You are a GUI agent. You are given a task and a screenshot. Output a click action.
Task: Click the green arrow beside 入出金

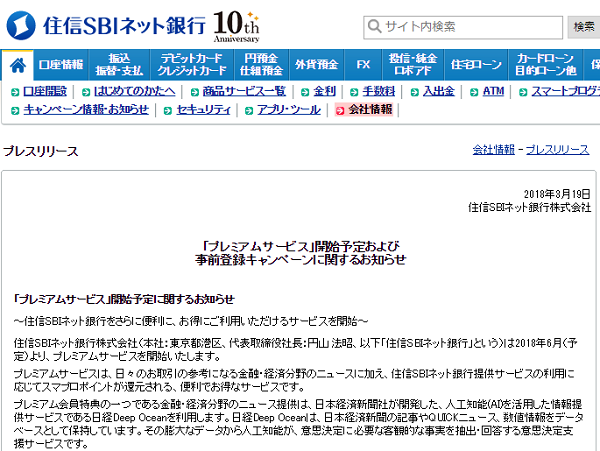414,92
